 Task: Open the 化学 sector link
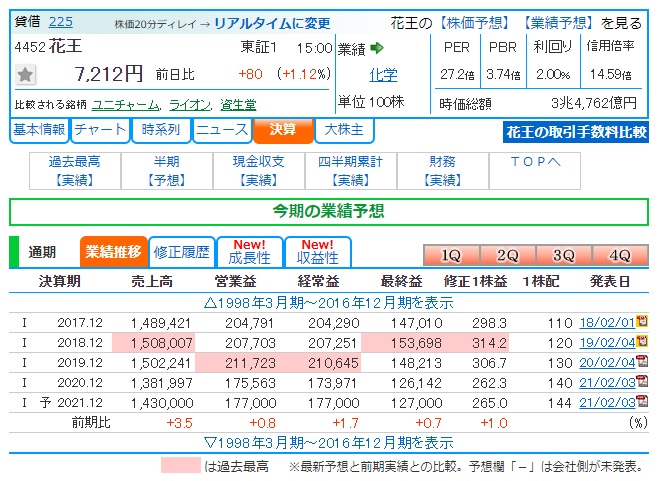[x=383, y=75]
